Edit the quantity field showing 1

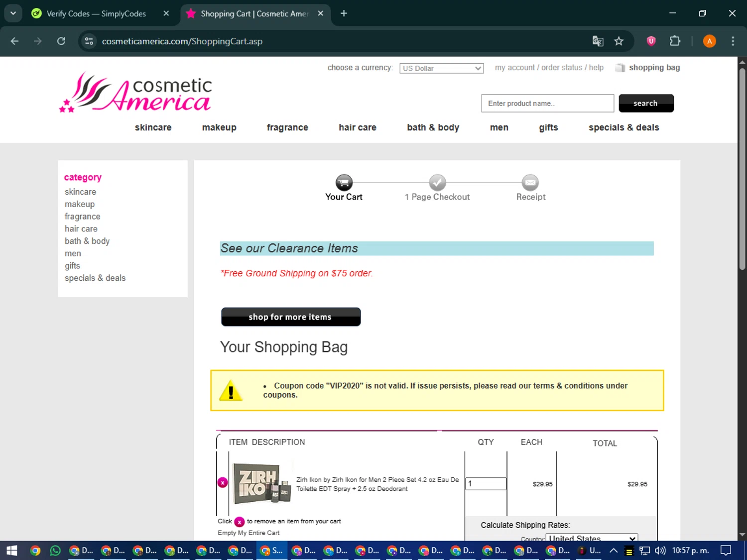pyautogui.click(x=486, y=483)
